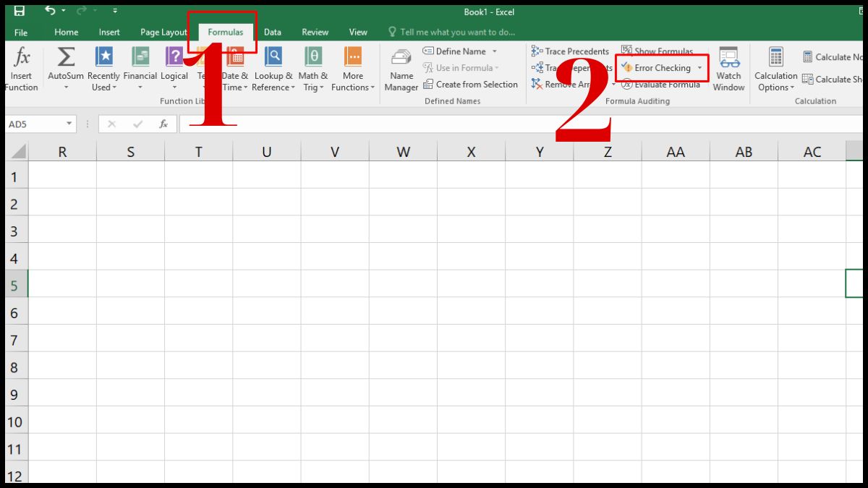Open the Financial functions list
Image resolution: width=868 pixels, height=488 pixels.
(x=140, y=69)
